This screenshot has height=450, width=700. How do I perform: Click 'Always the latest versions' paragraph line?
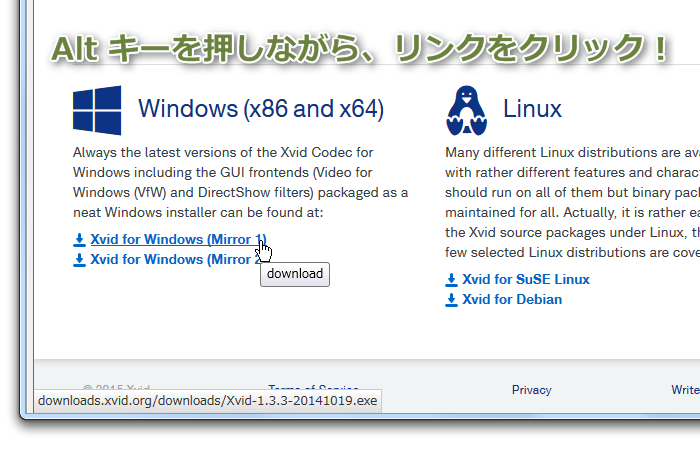pos(223,153)
